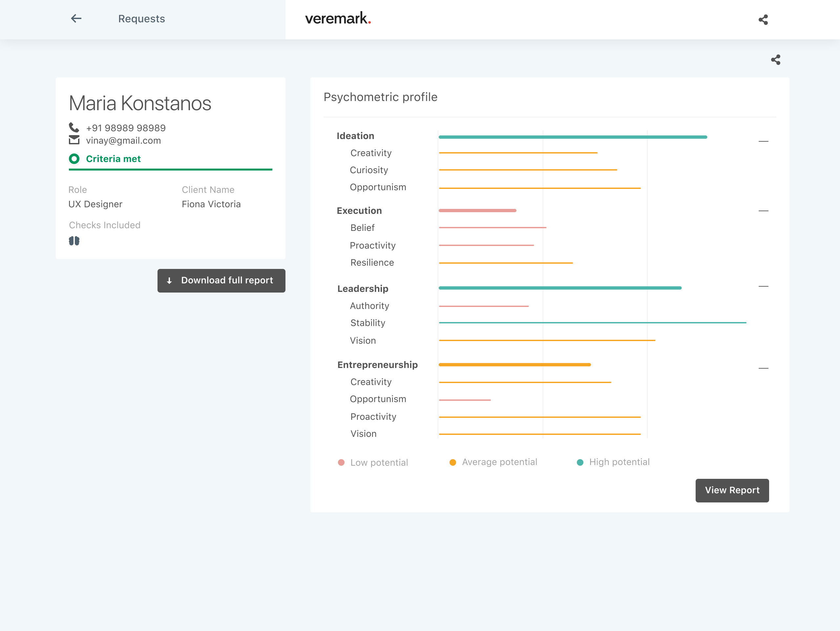The image size is (840, 631).
Task: Click the Low potential legend dot
Action: coord(341,462)
